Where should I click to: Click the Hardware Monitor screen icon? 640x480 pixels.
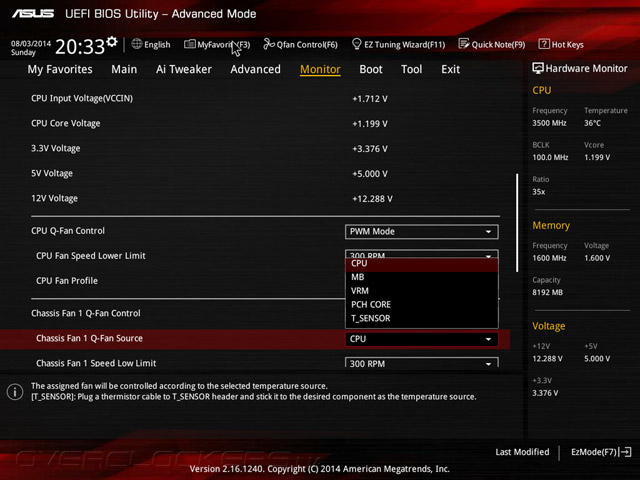[538, 68]
